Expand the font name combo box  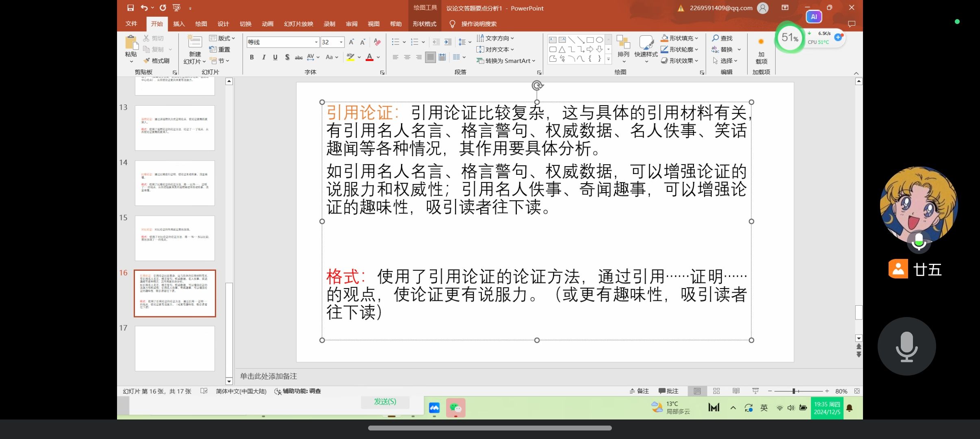point(316,42)
